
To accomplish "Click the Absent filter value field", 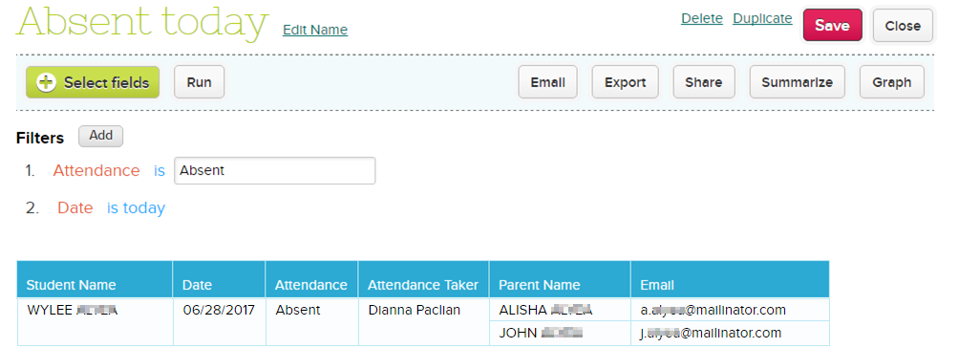I will pos(275,170).
